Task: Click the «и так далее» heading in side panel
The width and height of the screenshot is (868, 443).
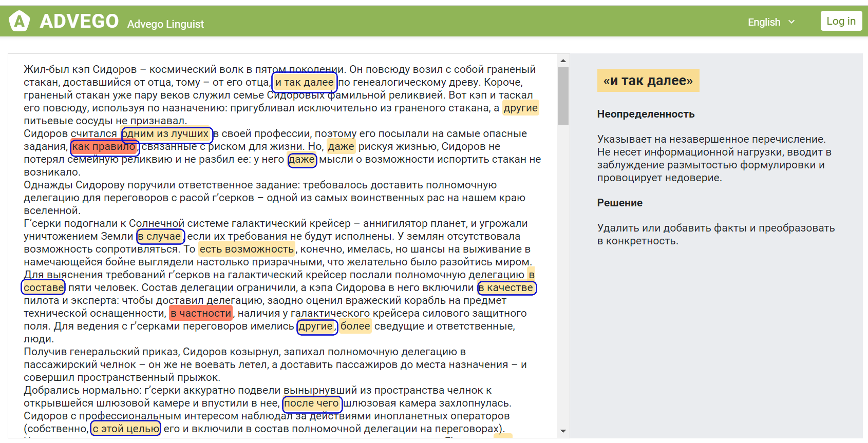Action: point(648,81)
